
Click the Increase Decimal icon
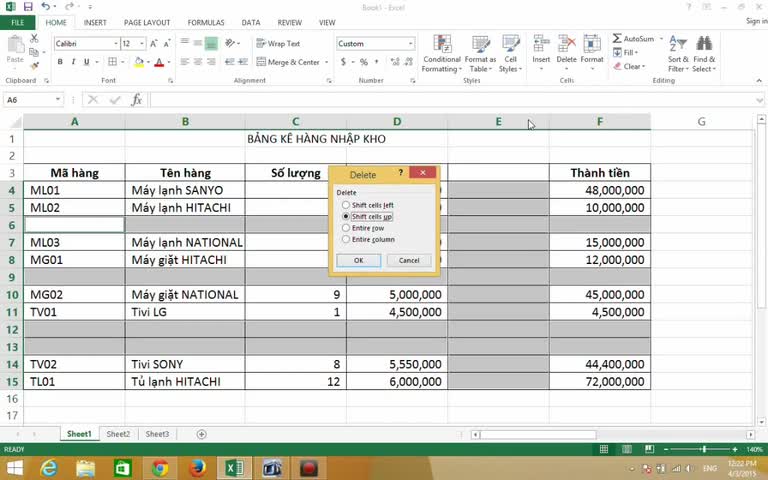coord(395,62)
